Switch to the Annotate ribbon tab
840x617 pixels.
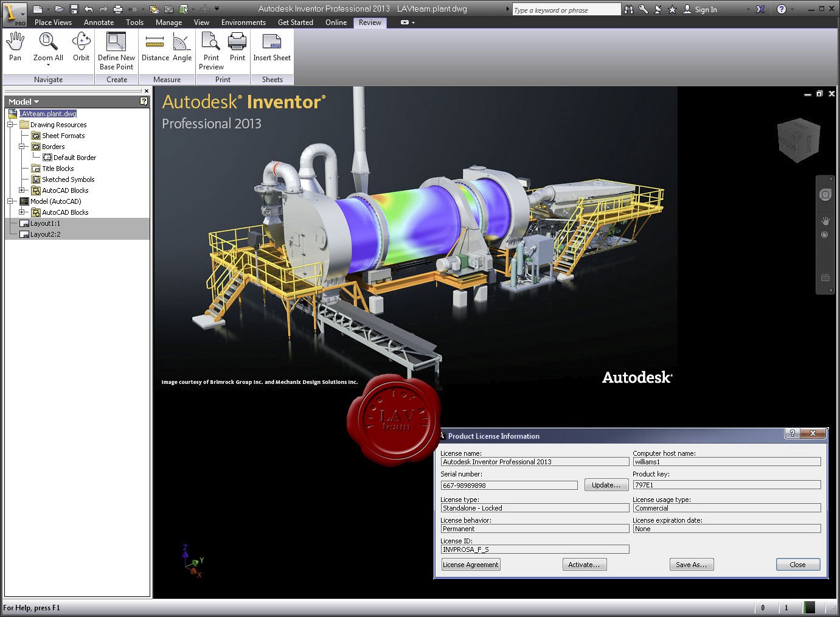pyautogui.click(x=99, y=22)
